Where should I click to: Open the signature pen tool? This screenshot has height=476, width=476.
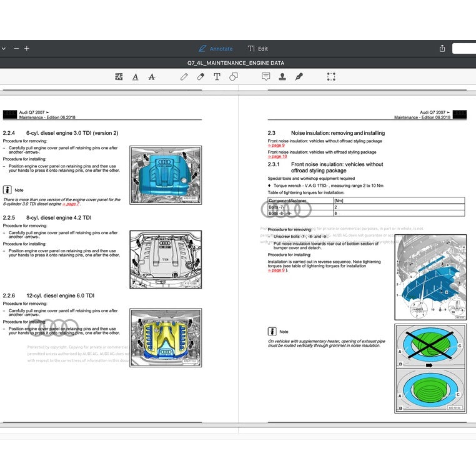[299, 77]
